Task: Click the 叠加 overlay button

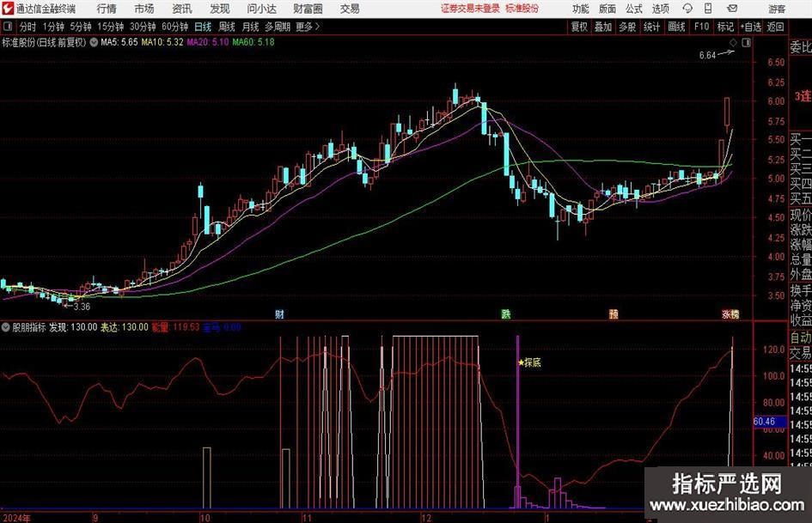Action: click(603, 27)
